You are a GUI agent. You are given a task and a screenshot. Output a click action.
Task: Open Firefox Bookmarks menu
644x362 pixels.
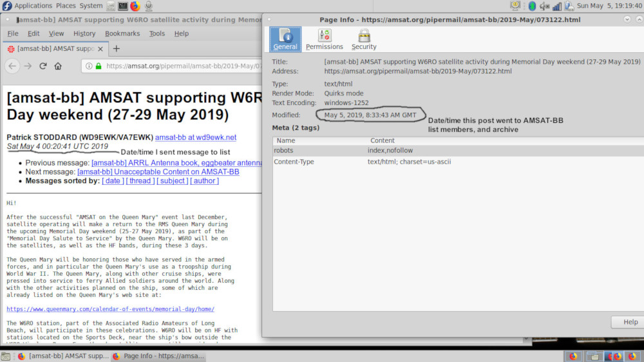122,33
